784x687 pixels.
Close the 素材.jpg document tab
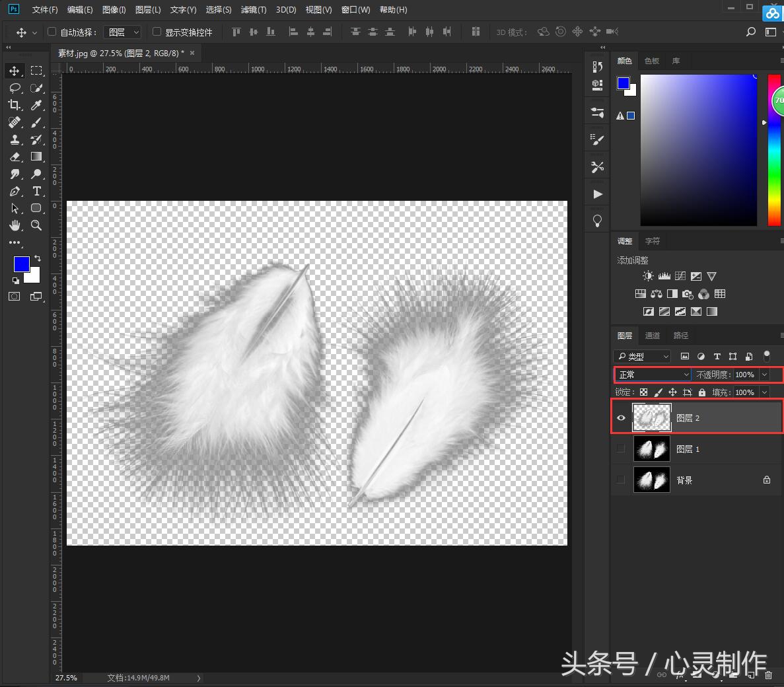tap(192, 53)
